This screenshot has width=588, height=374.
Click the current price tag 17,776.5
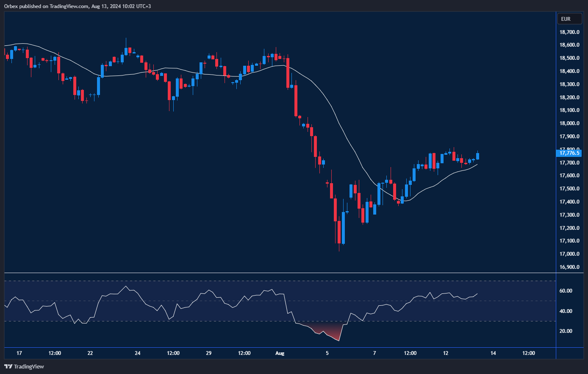(x=569, y=153)
